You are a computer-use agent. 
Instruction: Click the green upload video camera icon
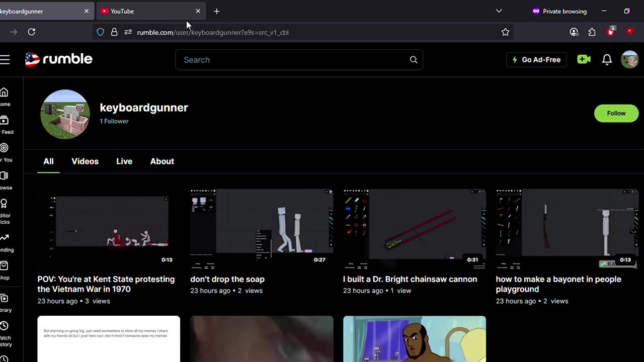pyautogui.click(x=584, y=59)
